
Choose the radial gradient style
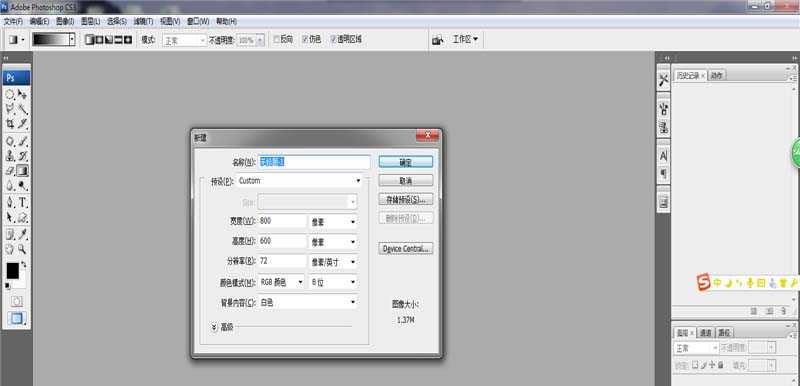click(99, 40)
